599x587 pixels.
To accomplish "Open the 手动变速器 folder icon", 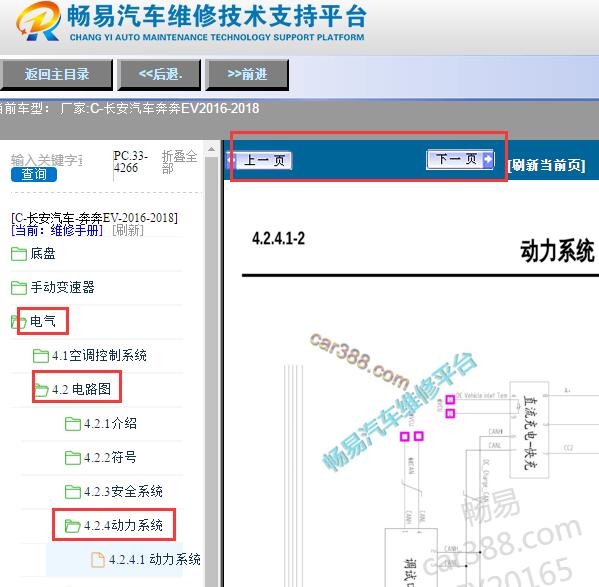I will (x=19, y=288).
